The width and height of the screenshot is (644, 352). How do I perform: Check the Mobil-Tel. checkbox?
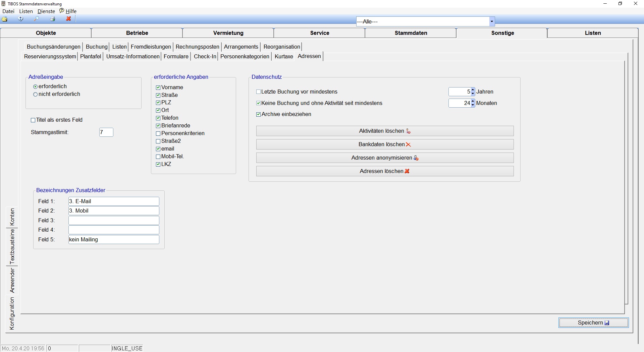tap(158, 157)
